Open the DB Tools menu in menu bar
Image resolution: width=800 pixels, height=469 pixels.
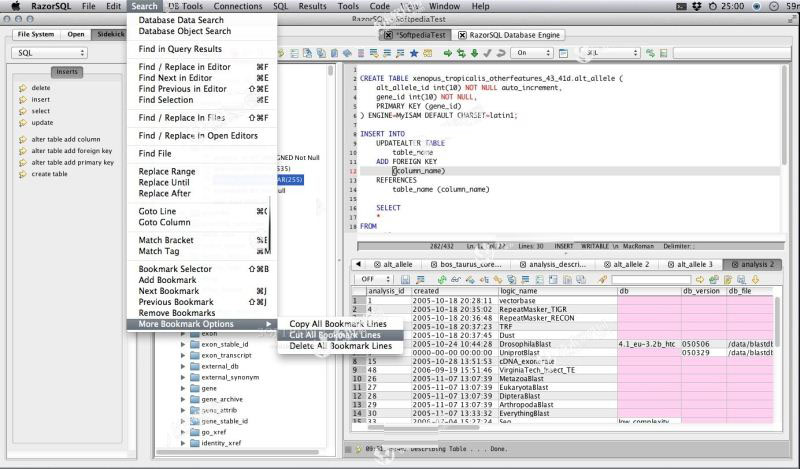[x=186, y=6]
